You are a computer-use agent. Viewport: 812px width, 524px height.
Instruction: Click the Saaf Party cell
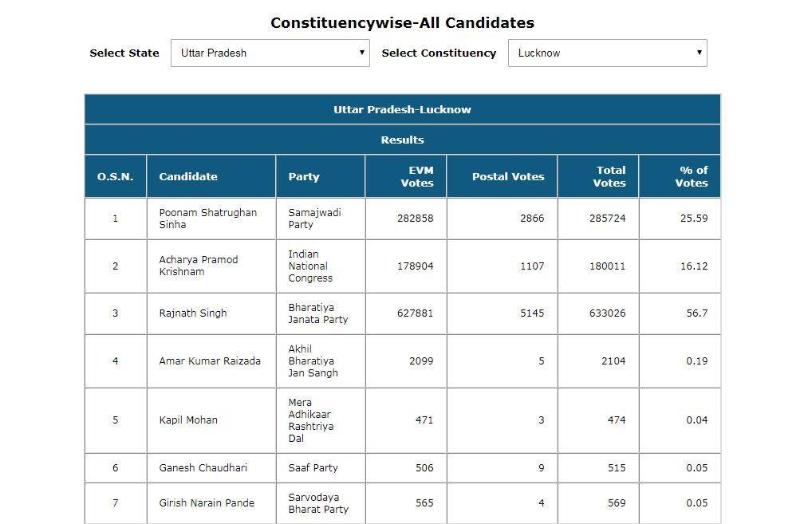tap(313, 468)
